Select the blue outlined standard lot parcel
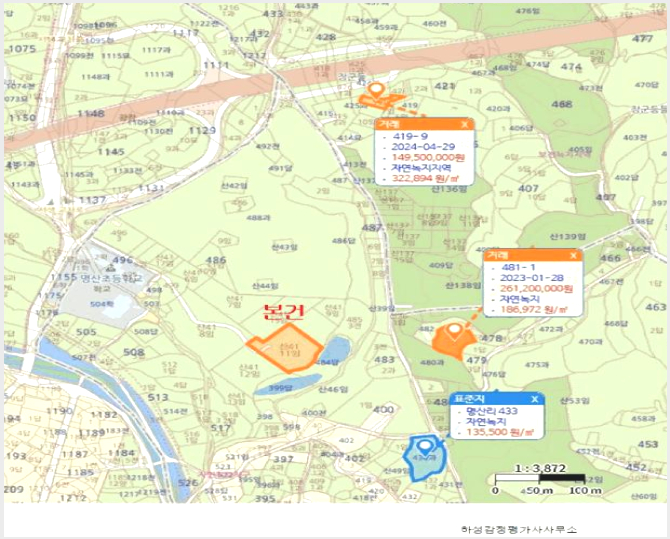 [425, 458]
